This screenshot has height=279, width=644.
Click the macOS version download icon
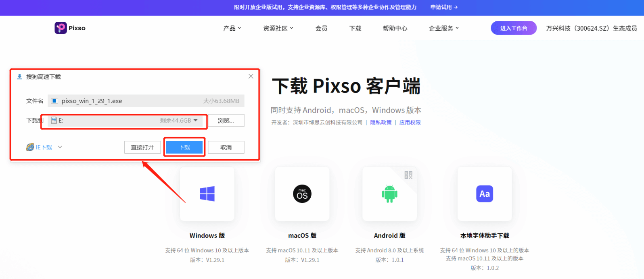[302, 194]
